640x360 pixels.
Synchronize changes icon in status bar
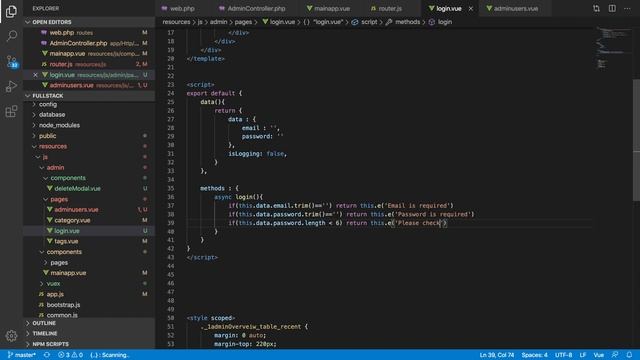click(47, 355)
